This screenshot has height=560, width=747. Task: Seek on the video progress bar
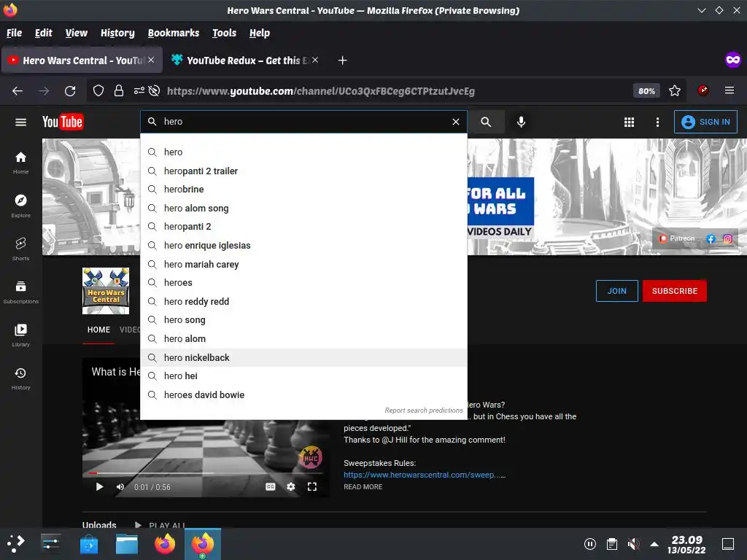click(x=205, y=473)
